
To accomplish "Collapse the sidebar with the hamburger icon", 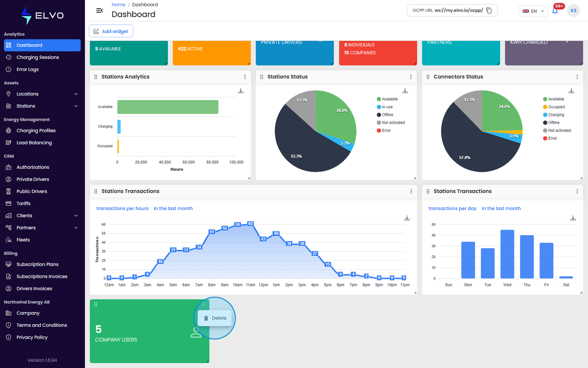I will [99, 11].
